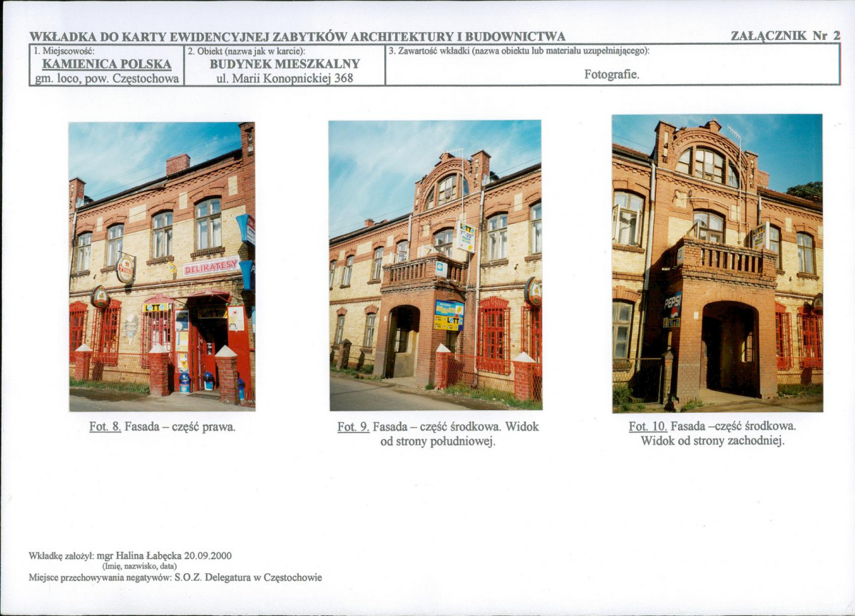The height and width of the screenshot is (616, 855).
Task: Click the Fot. 8 facade photo (right part)
Action: click(162, 267)
